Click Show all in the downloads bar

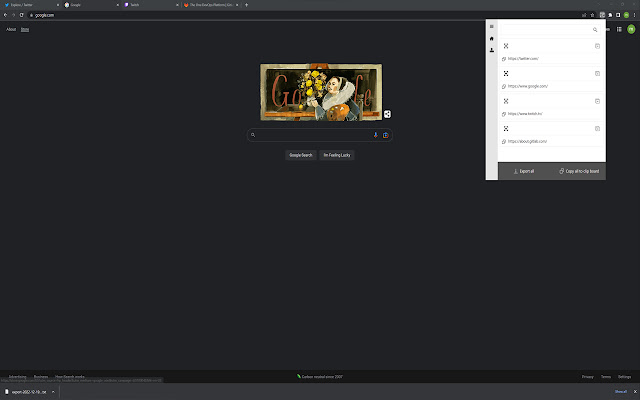click(x=620, y=392)
